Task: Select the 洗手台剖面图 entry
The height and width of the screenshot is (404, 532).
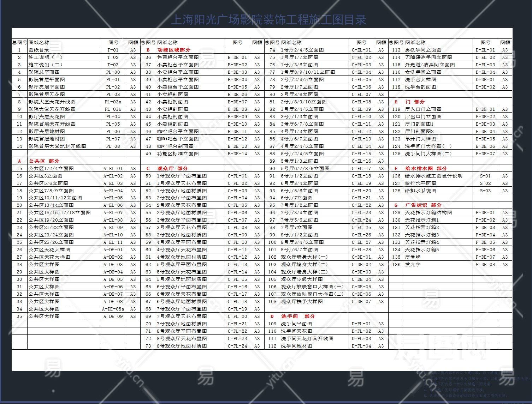Action: [x=420, y=87]
